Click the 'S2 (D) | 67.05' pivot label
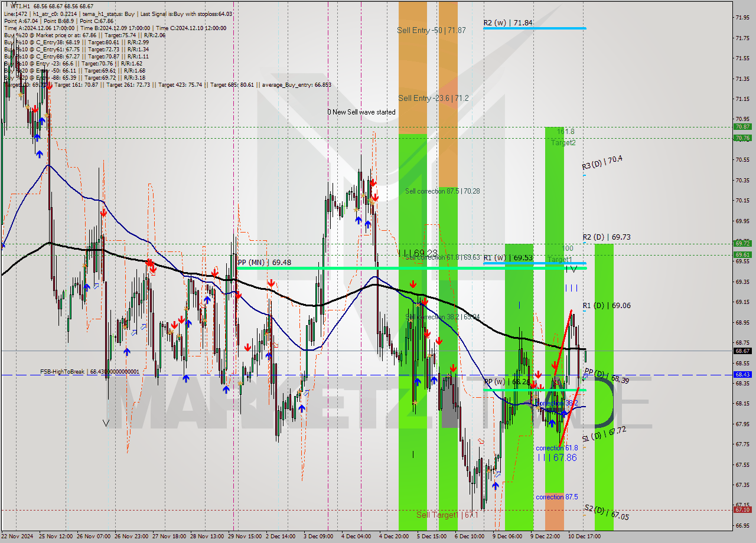The height and width of the screenshot is (543, 756). [607, 512]
